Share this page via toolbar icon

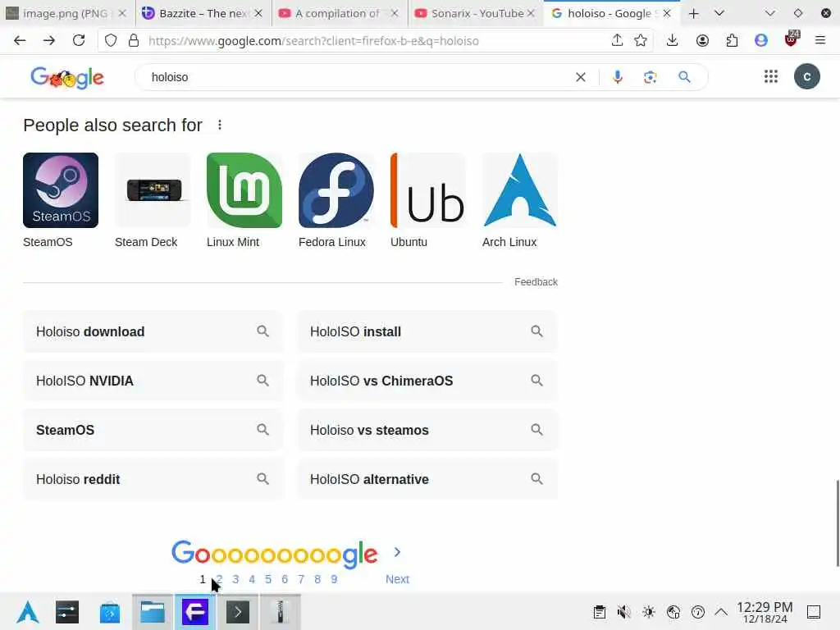click(617, 40)
